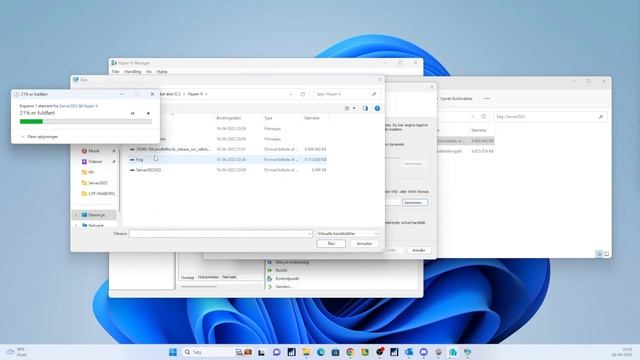This screenshot has height=360, width=640.
Task: Open the ellipsis more options in the right Explorer window
Action: point(487,99)
